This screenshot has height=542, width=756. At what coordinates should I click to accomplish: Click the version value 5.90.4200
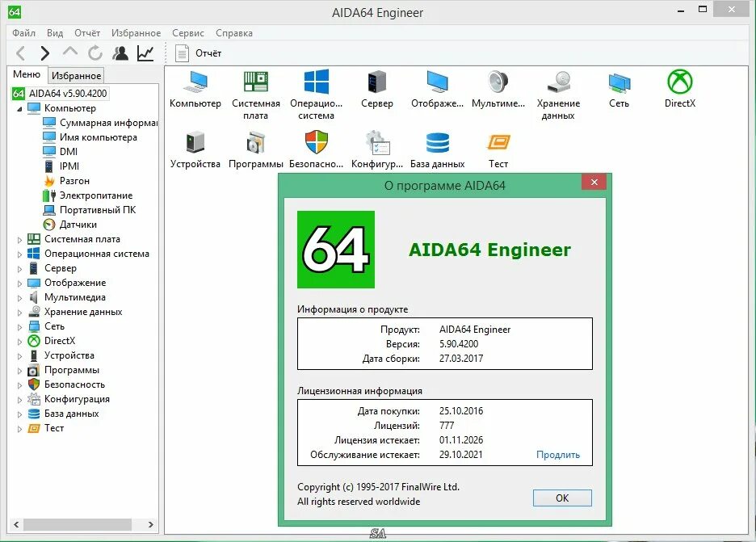(x=459, y=344)
